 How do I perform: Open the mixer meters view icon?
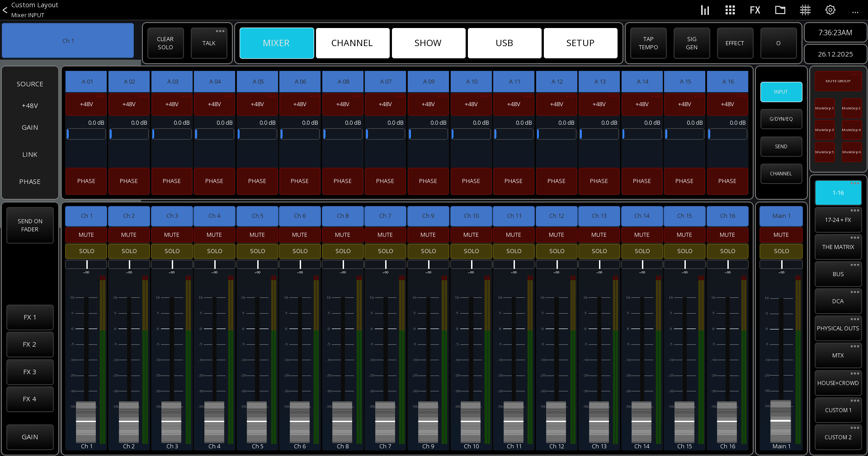click(x=705, y=10)
